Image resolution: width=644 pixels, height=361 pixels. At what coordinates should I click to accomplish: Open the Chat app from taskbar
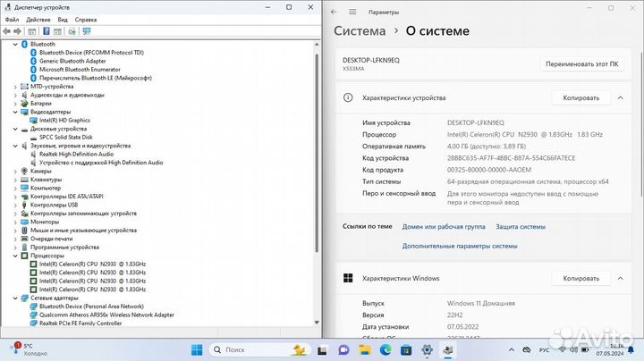coord(343,350)
